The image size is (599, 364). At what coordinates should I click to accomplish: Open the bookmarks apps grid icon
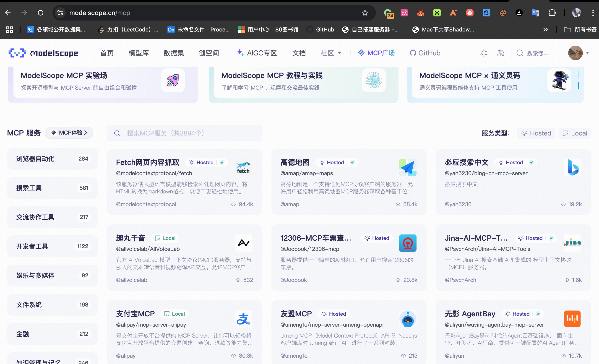pyautogui.click(x=10, y=30)
